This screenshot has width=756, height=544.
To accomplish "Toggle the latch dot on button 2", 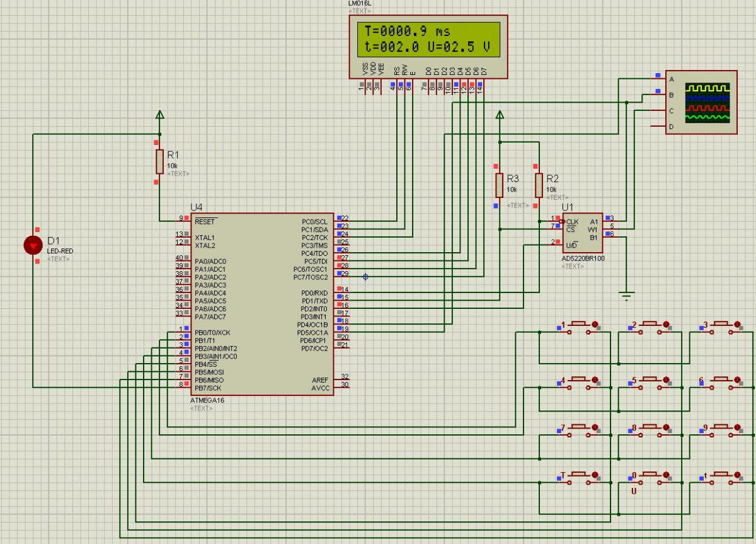I will (x=667, y=324).
